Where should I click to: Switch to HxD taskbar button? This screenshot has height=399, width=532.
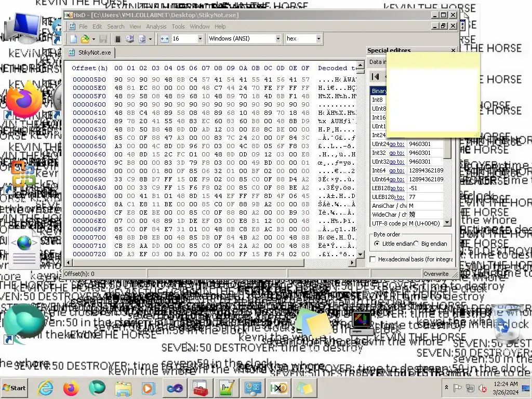point(278,388)
